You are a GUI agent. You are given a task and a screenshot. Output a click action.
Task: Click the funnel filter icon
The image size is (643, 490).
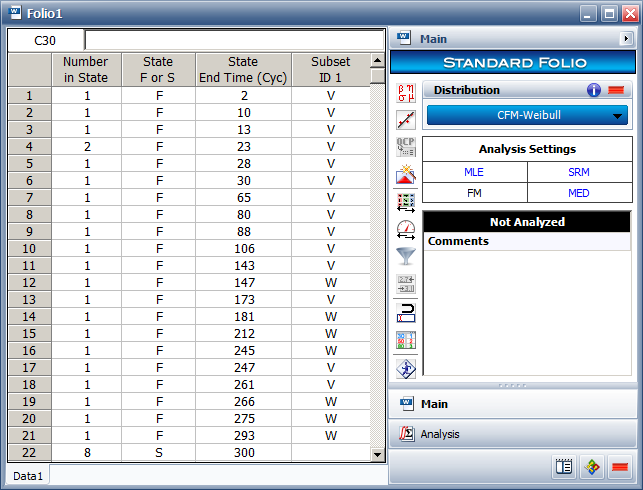(x=406, y=257)
